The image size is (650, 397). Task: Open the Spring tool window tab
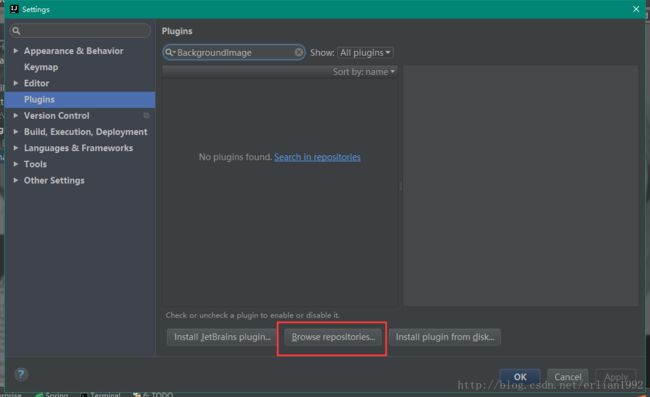point(52,395)
